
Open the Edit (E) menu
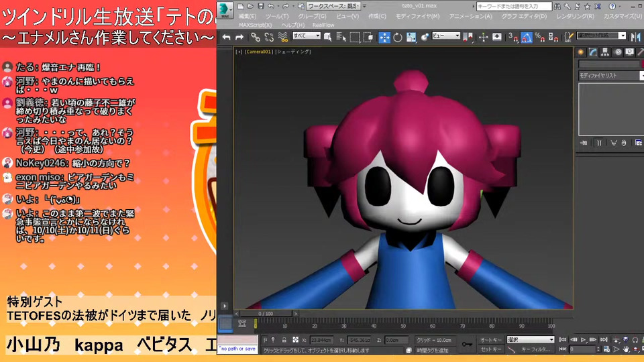pyautogui.click(x=248, y=16)
